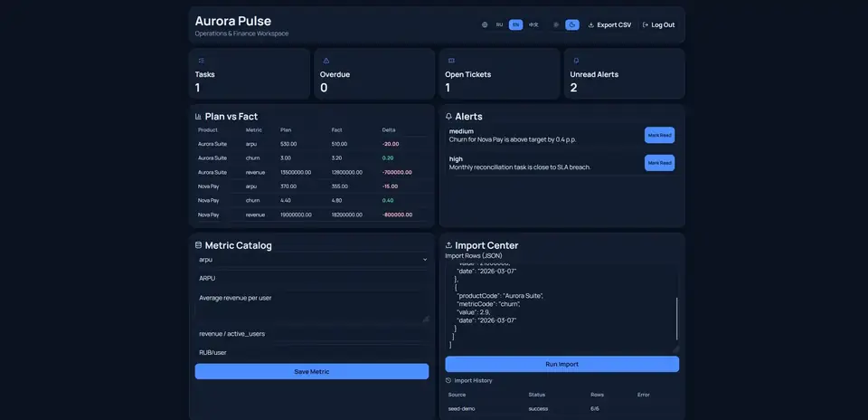The image size is (868, 420).
Task: Click the Error column header in Import History
Action: click(x=643, y=395)
